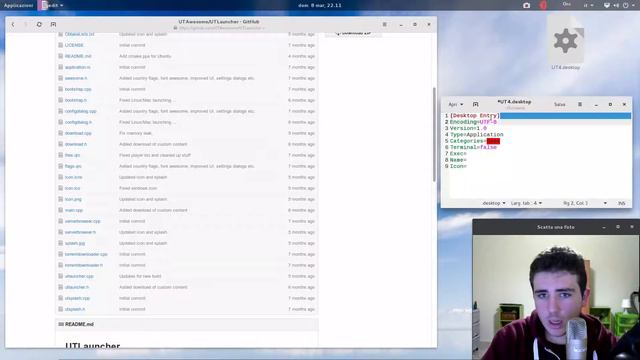This screenshot has width=640, height=360.
Task: Open the README.md file link
Action: click(x=78, y=56)
